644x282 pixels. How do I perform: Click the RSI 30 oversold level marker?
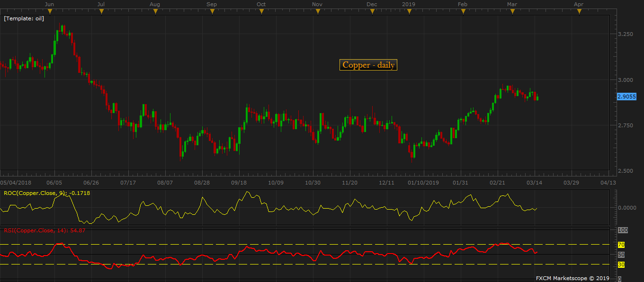(621, 264)
